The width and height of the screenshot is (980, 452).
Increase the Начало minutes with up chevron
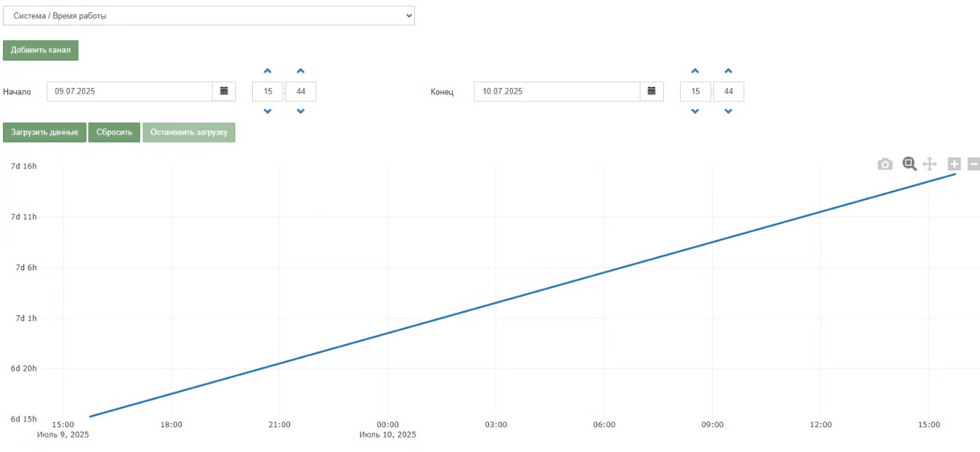click(301, 71)
